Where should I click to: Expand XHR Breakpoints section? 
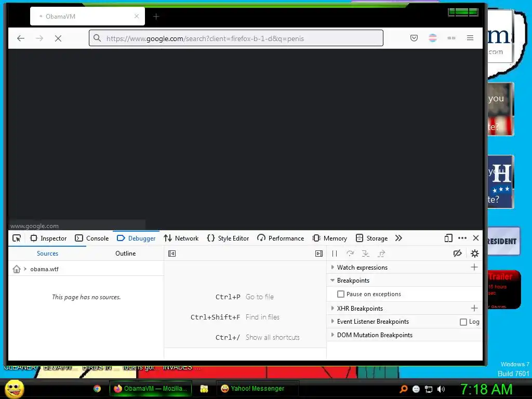click(332, 308)
